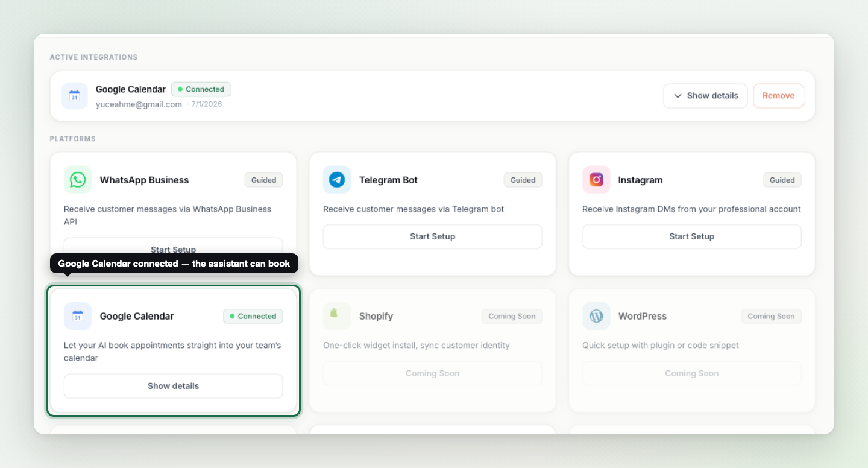868x468 pixels.
Task: Click the ACTIVE INTEGRATIONS section heading
Action: click(93, 57)
